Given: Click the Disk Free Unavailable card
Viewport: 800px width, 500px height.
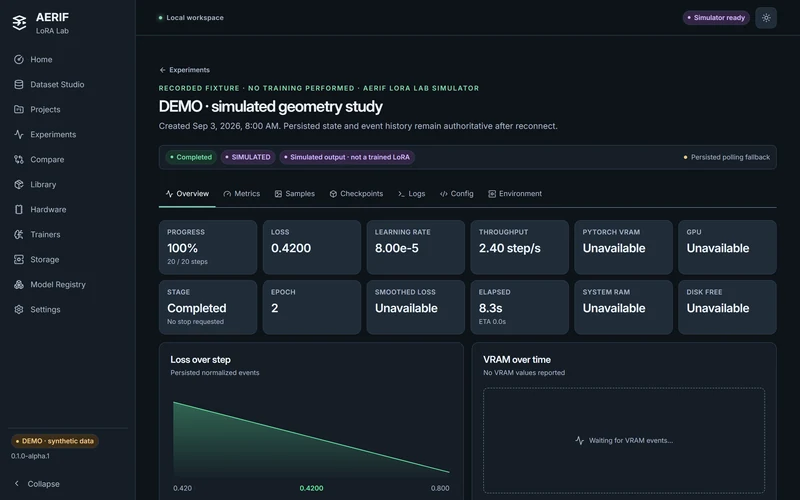Looking at the screenshot, I should (727, 307).
